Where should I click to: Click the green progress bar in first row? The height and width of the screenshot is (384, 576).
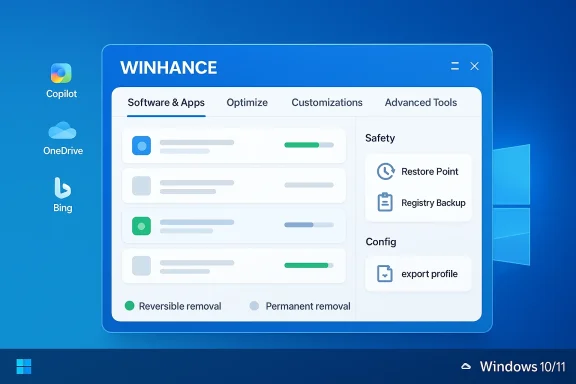coord(309,145)
